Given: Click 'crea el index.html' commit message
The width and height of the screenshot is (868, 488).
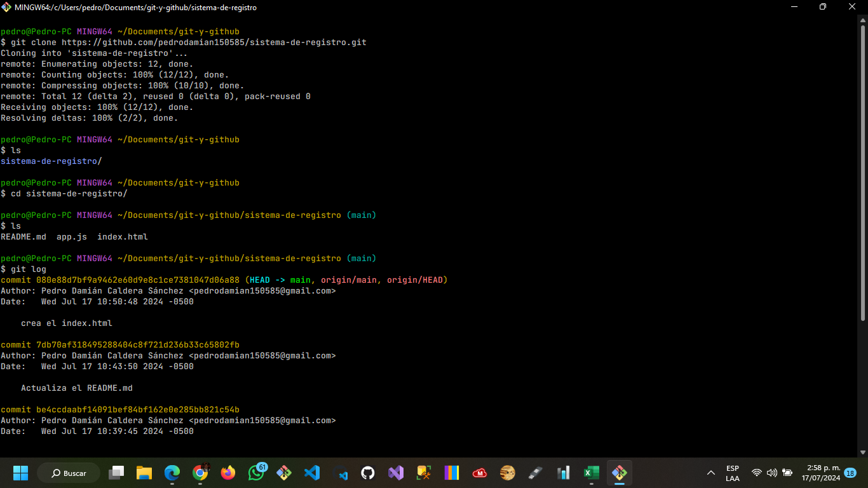Looking at the screenshot, I should click(x=67, y=323).
